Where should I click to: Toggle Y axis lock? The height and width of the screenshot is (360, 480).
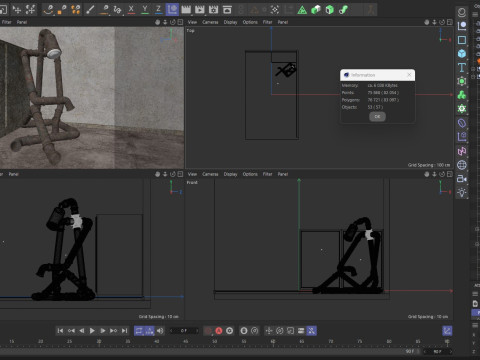[145, 10]
